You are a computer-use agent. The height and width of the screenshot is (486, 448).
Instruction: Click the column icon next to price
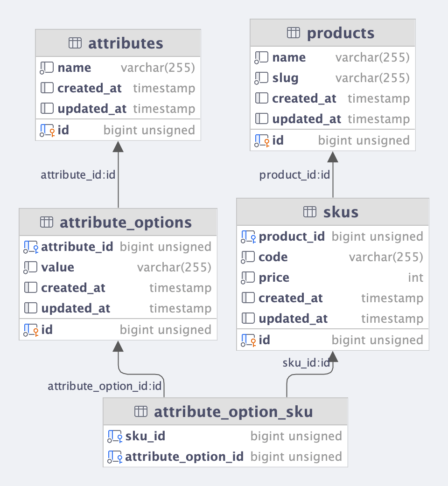(248, 278)
